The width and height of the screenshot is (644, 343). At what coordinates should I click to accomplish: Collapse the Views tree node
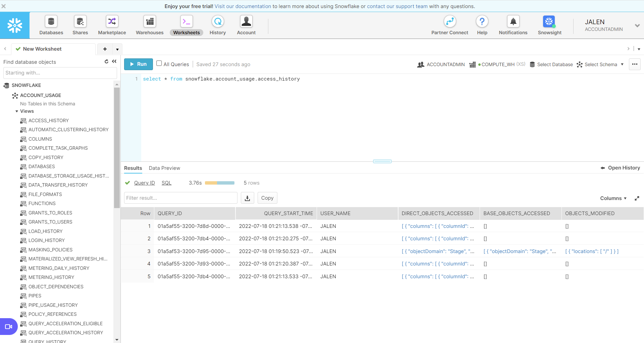[x=17, y=111]
